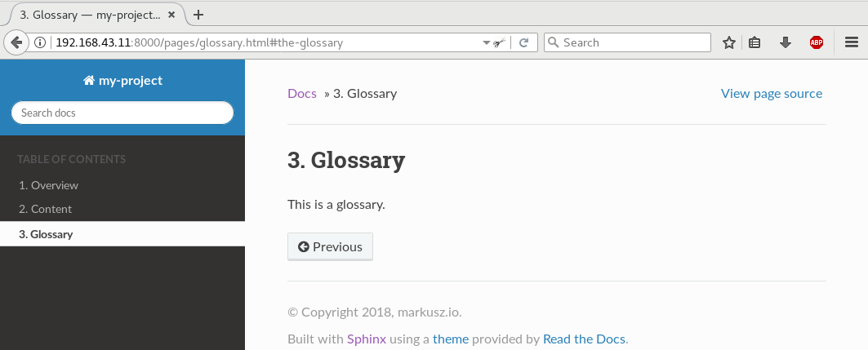Click the my-project home link

(x=122, y=80)
